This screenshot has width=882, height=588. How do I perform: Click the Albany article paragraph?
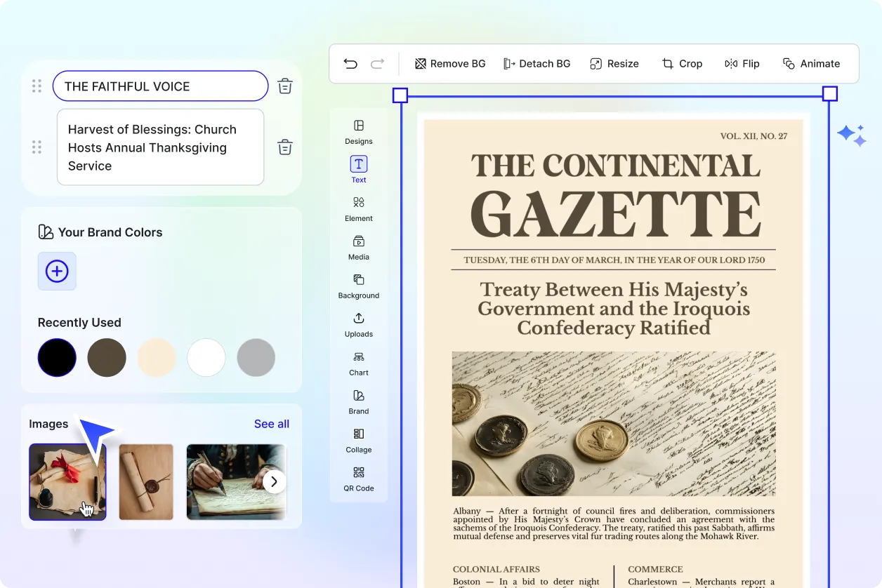click(x=614, y=523)
